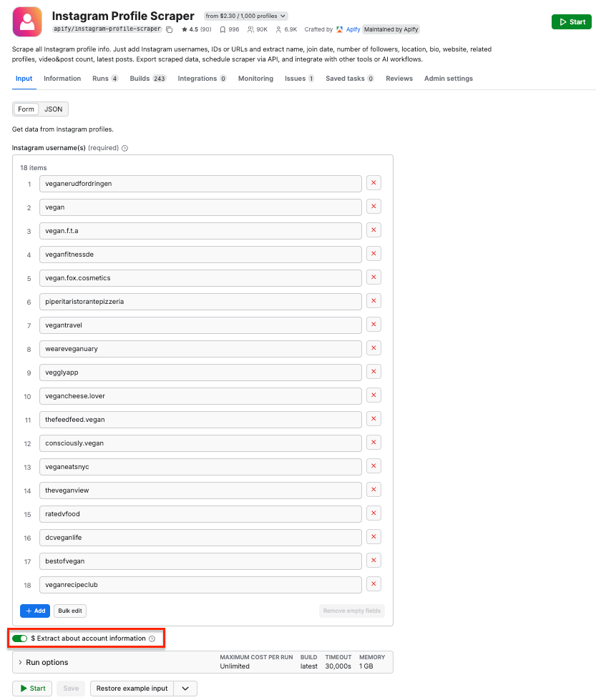Click the green Start button at top
This screenshot has width=596, height=700.
coord(571,21)
